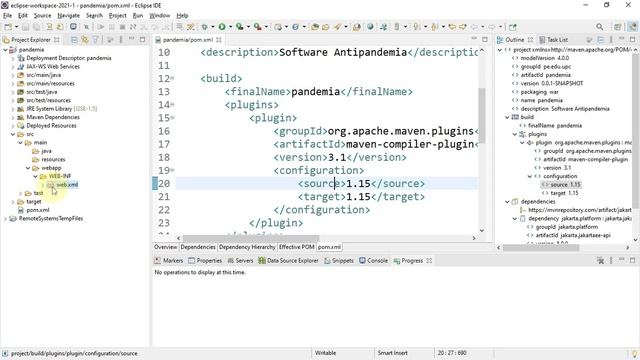
Task: Collapse the dependencies node in Outline
Action: (507, 202)
